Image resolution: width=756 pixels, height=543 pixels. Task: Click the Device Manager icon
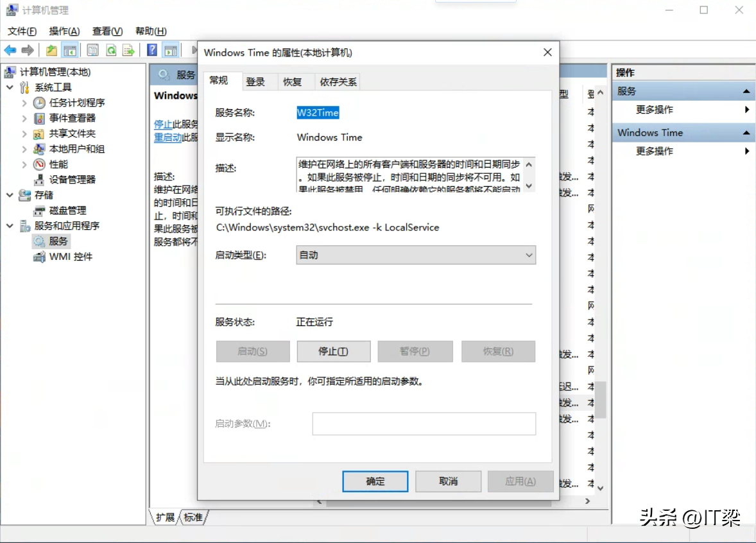39,180
